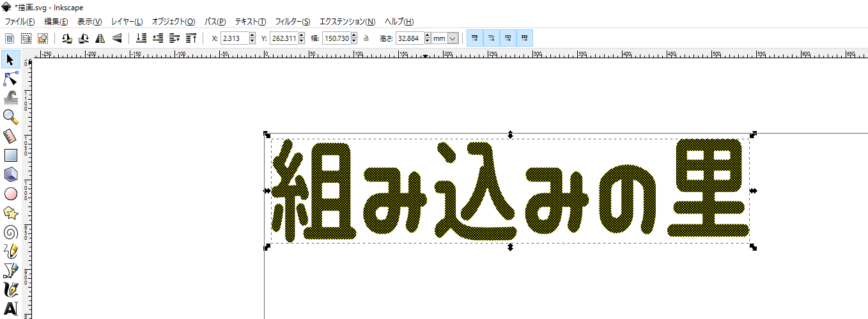
Task: Select the Zoom magnifier tool
Action: click(x=10, y=116)
